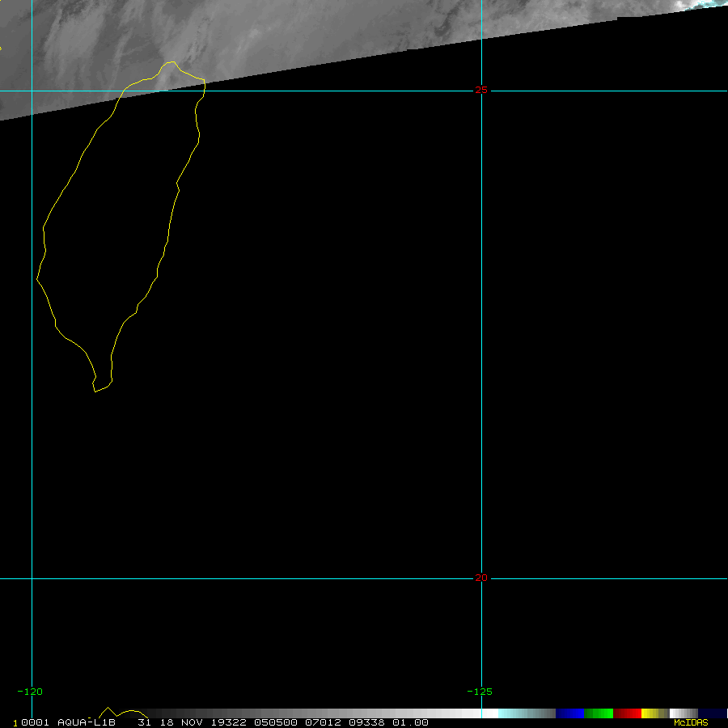Click the 050500 time stamp text
Screen dimensions: 728x728
[x=275, y=722]
